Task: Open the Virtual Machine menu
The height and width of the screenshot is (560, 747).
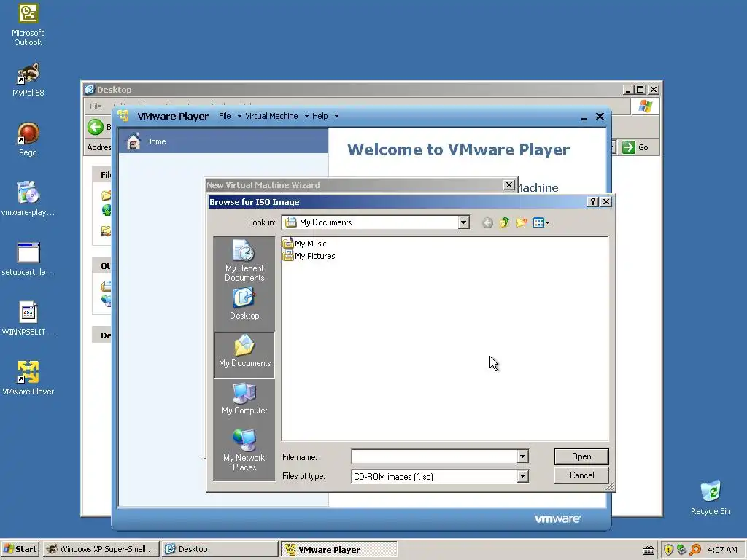Action: [x=271, y=116]
